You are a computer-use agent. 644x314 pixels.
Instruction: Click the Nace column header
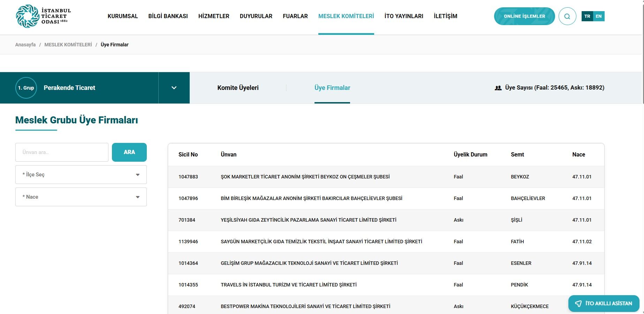pos(579,154)
